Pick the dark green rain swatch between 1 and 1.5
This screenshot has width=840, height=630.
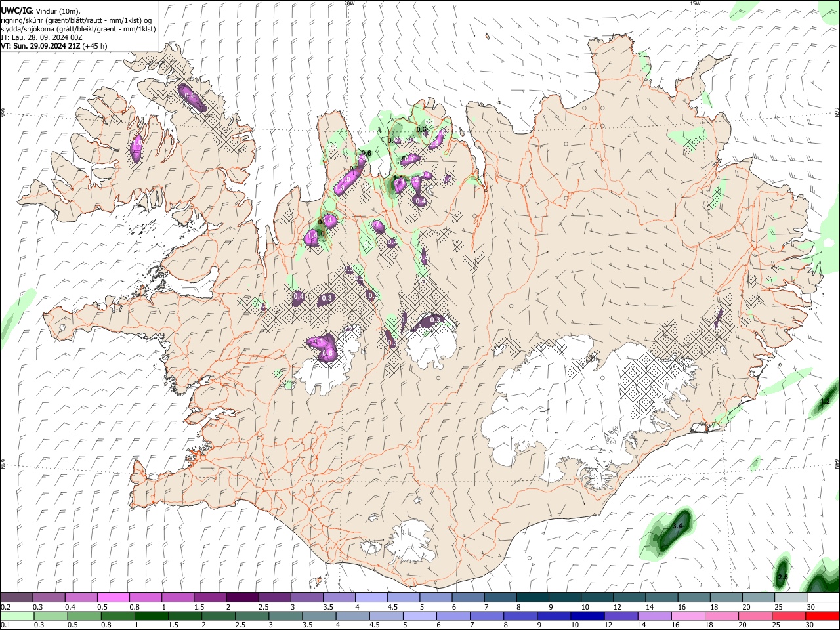click(x=151, y=616)
